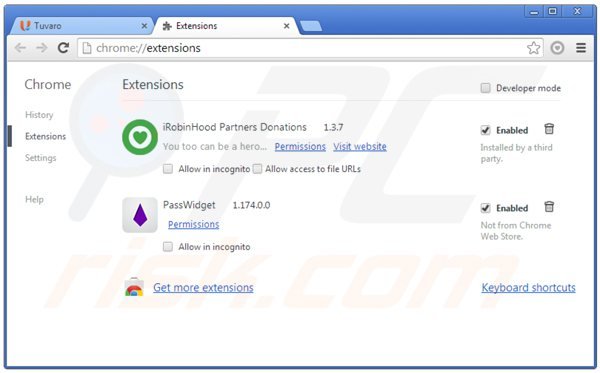Tick Allow in incognito for PassWidget
The height and width of the screenshot is (373, 600).
[x=168, y=247]
